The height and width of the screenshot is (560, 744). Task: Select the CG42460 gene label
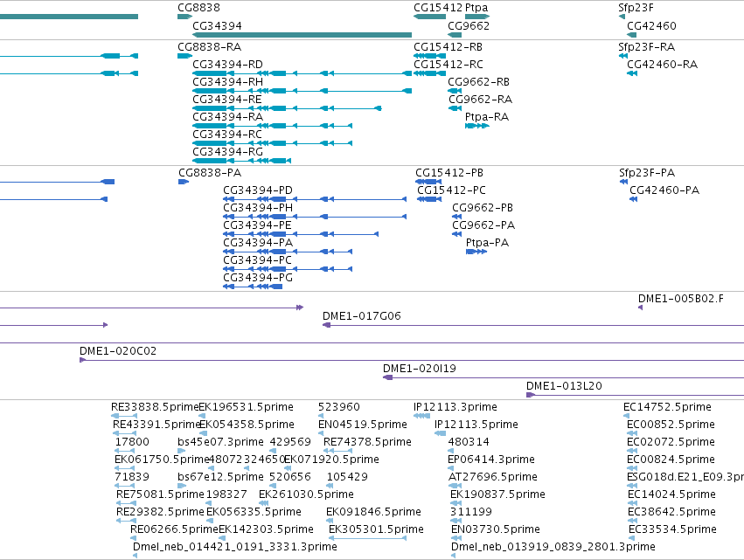coord(651,25)
